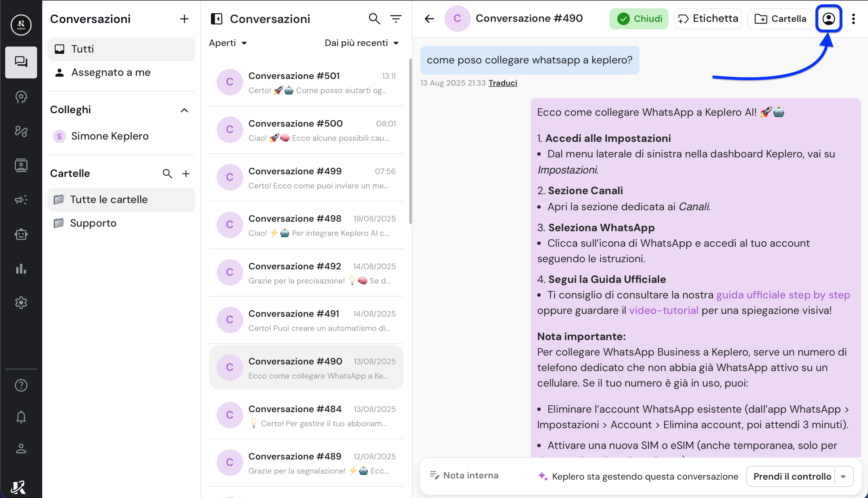The width and height of the screenshot is (868, 498).
Task: Open the Aperti status dropdown
Action: (x=228, y=43)
